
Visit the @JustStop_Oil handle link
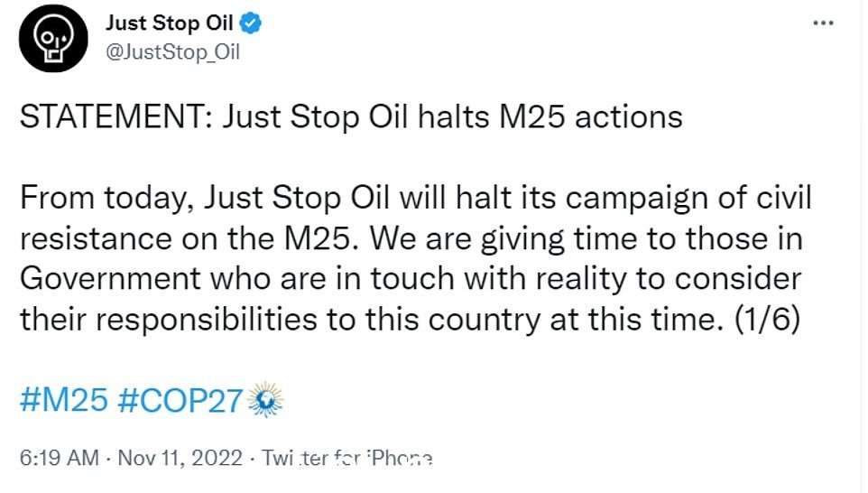click(x=172, y=52)
